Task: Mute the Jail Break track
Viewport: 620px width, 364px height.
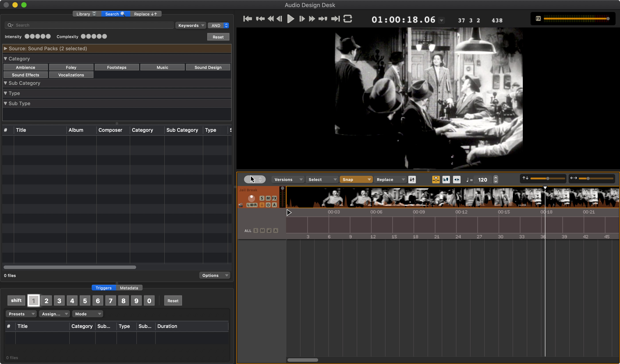Action: 268,198
